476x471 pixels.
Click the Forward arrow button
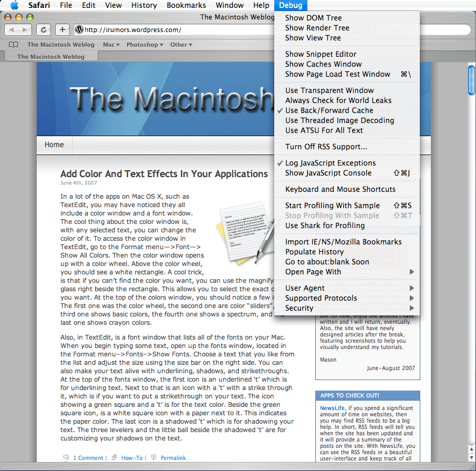click(x=25, y=29)
